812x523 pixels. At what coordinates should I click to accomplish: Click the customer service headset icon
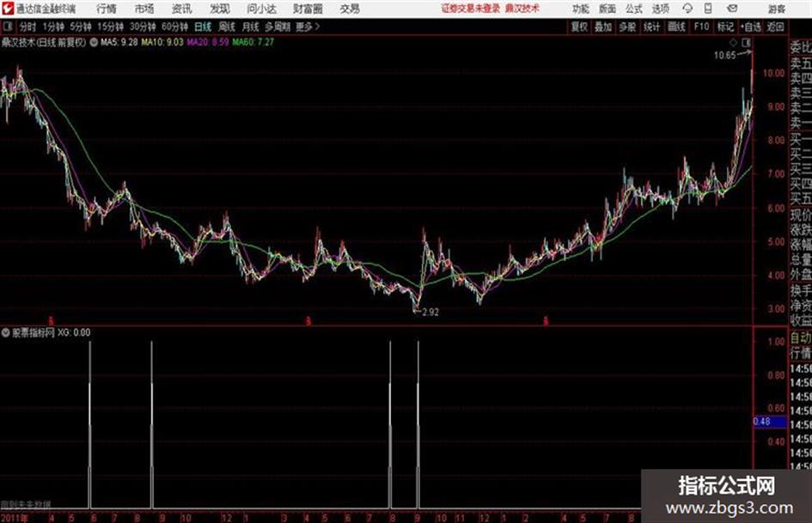coord(687,9)
